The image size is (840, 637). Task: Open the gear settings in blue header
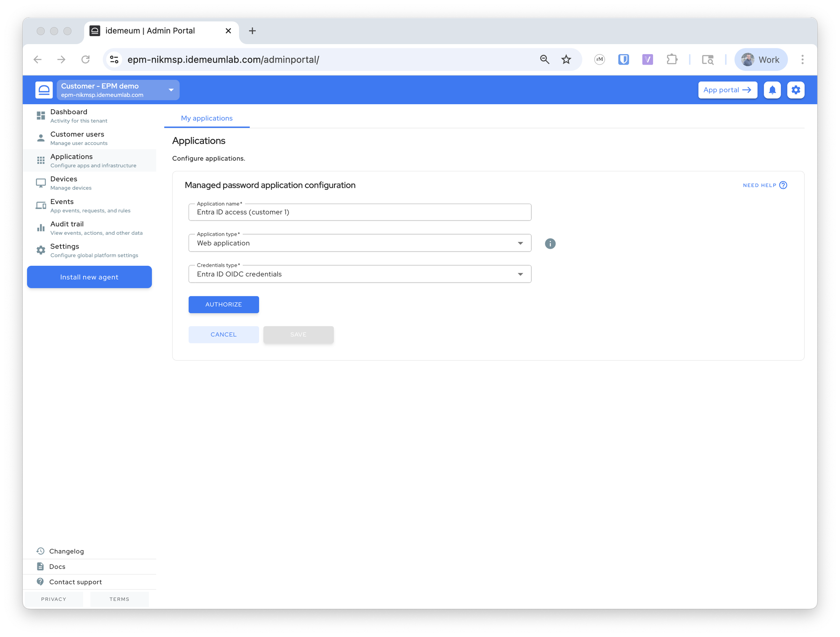pyautogui.click(x=795, y=90)
